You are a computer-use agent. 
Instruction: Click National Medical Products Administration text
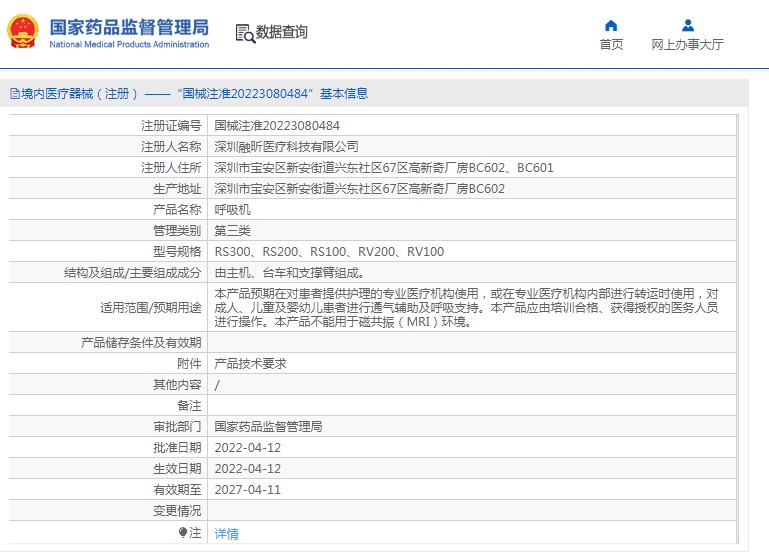(x=129, y=45)
